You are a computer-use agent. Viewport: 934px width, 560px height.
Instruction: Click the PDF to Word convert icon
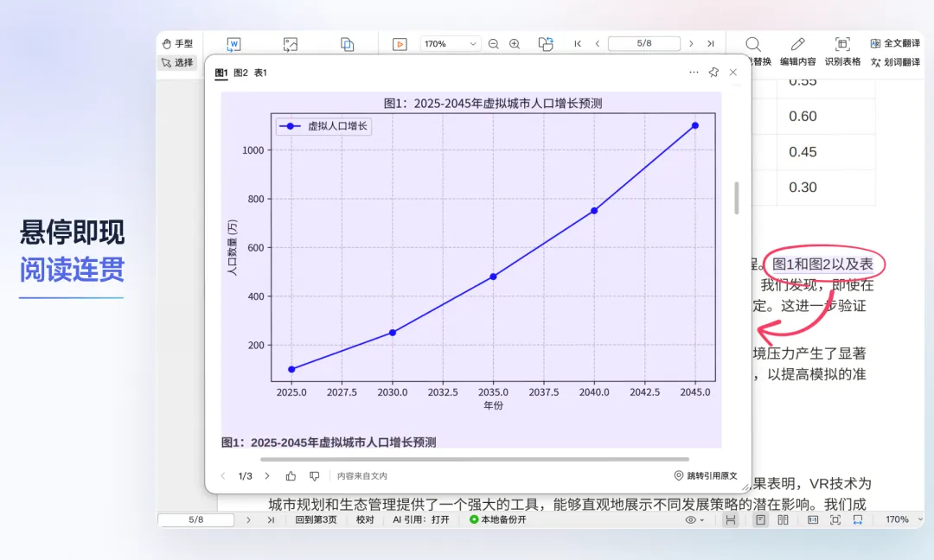(x=233, y=44)
